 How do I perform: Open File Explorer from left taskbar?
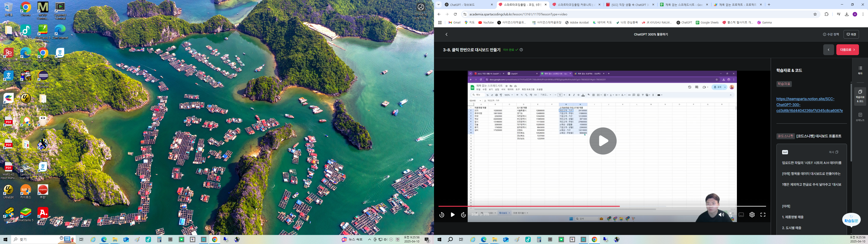[115, 240]
